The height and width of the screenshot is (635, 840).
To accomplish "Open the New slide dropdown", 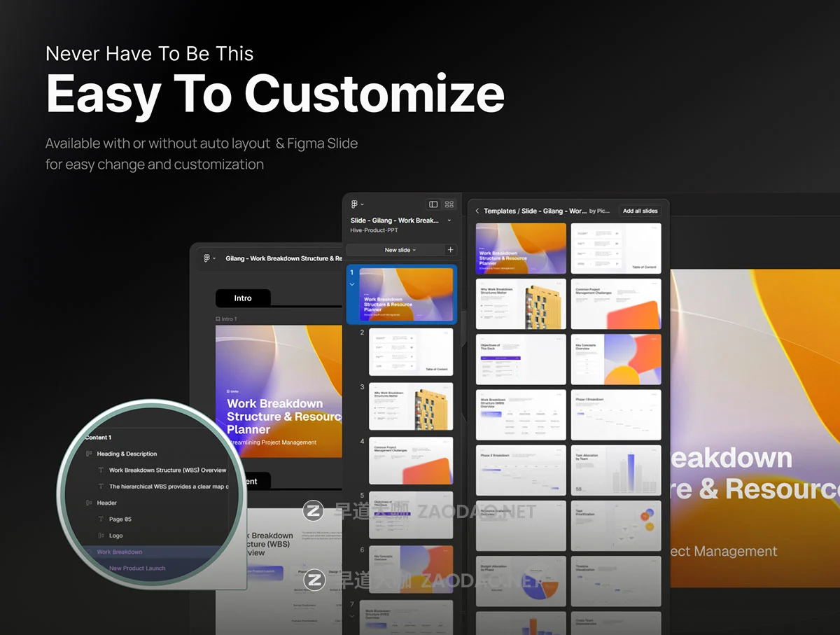I will point(400,250).
